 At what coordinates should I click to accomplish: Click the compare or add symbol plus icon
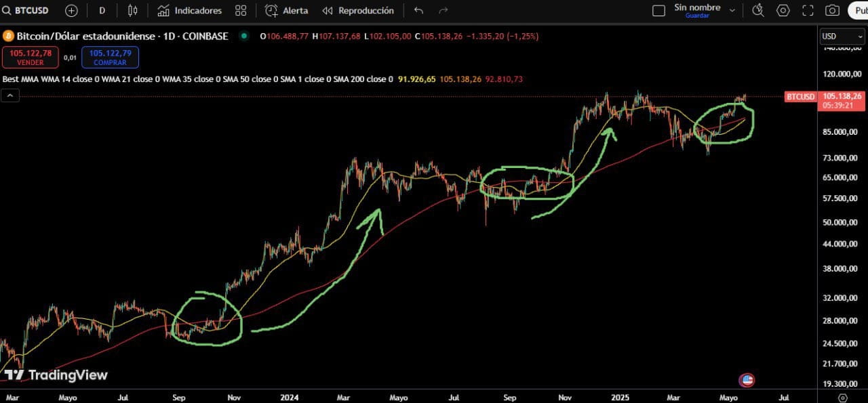coord(71,11)
